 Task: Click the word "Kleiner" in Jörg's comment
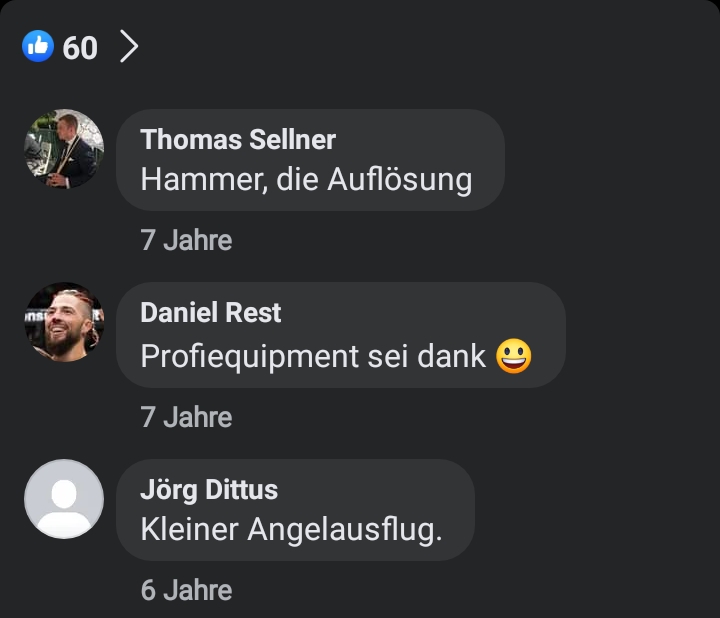(190, 529)
